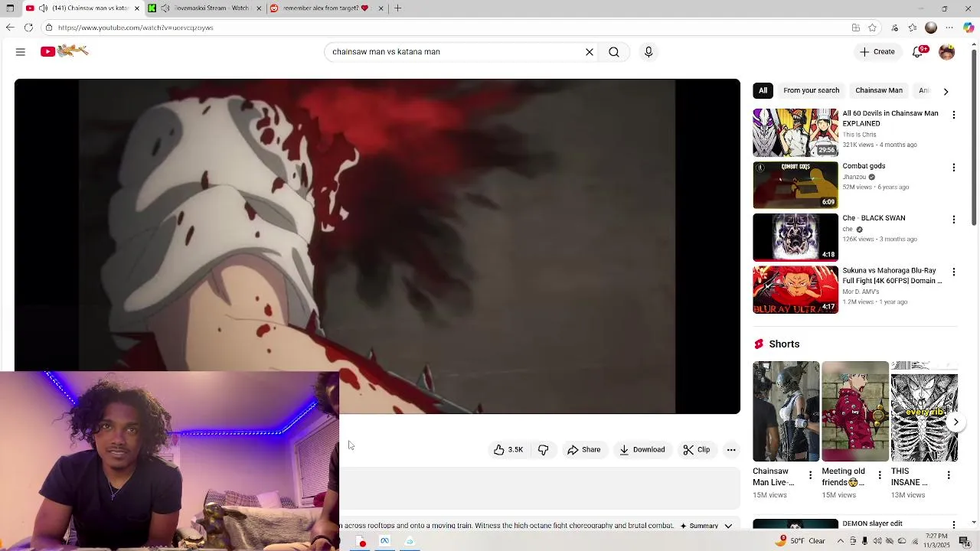Screen dimensions: 980x551
Task: Open the Favorites list icon
Action: [x=913, y=28]
